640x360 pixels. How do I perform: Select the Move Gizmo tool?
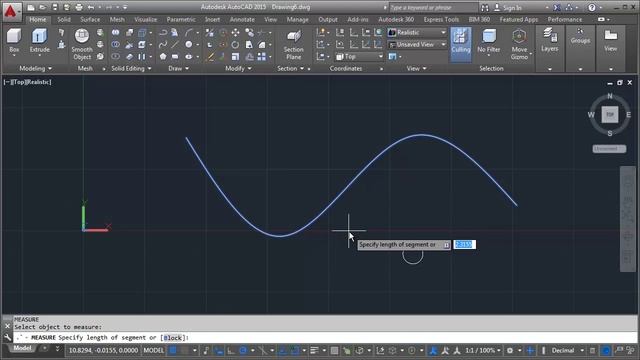coord(519,45)
